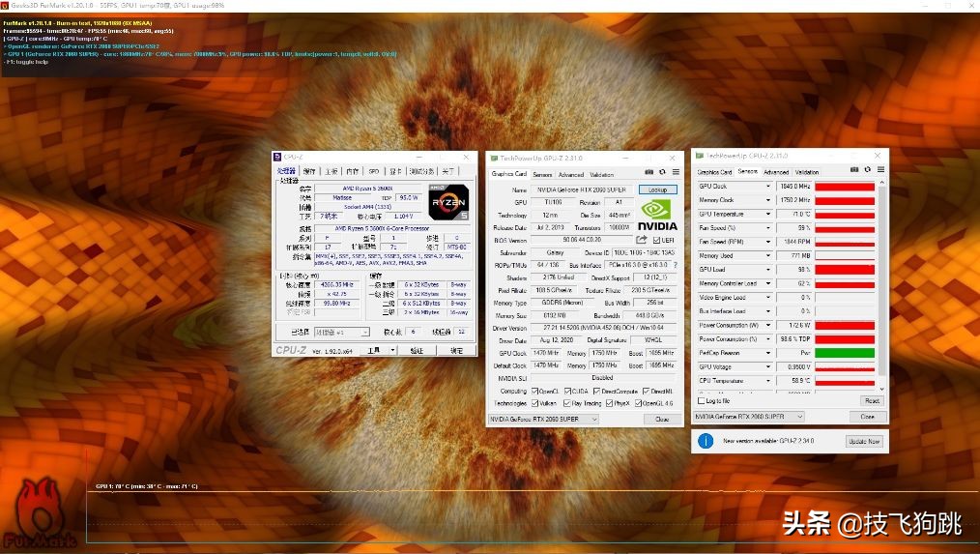980x554 pixels.
Task: Open GPU selector dropdown in Sensors window
Action: point(749,417)
